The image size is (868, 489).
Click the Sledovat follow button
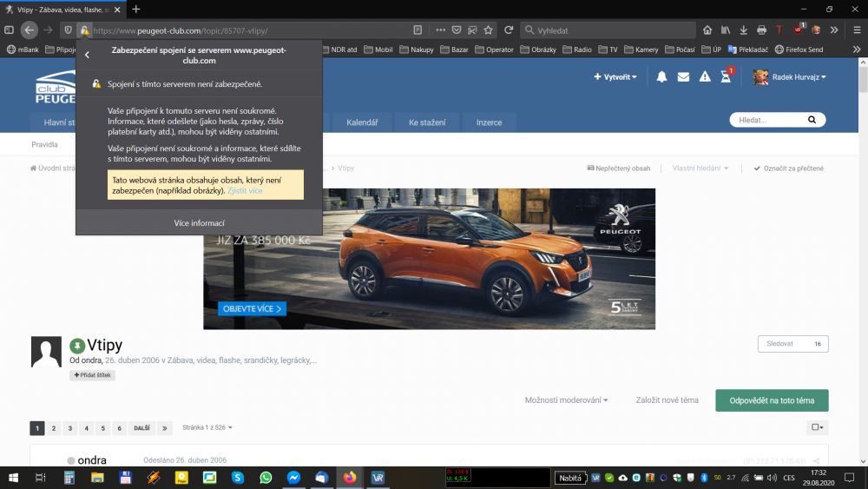click(792, 344)
